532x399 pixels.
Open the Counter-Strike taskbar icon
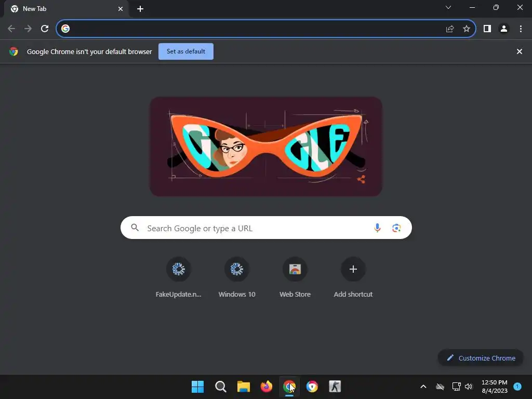pos(335,387)
